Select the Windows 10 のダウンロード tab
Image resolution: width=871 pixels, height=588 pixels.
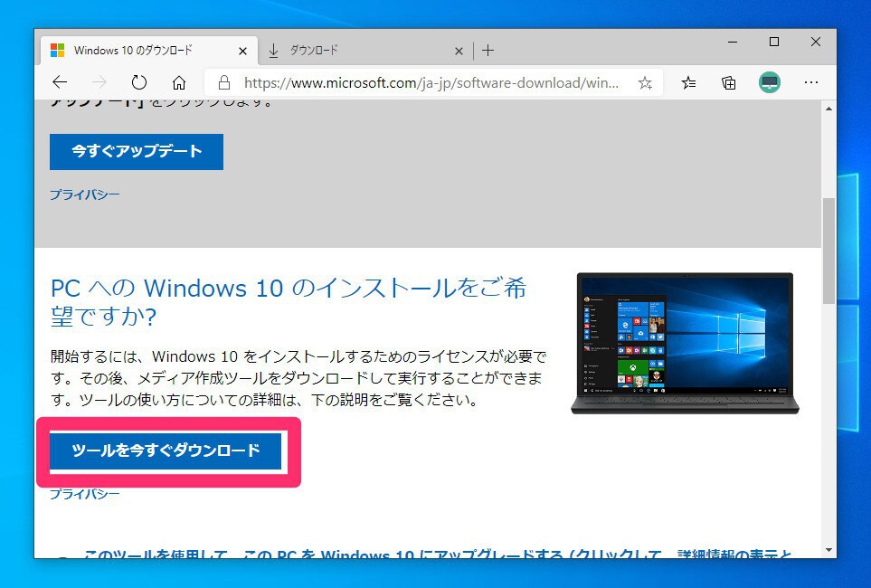pyautogui.click(x=148, y=51)
